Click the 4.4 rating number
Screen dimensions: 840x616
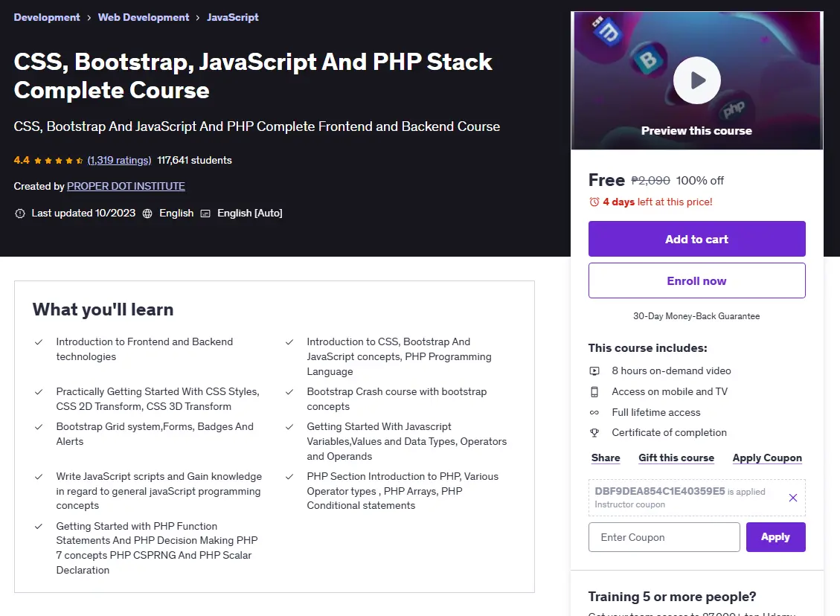point(22,160)
